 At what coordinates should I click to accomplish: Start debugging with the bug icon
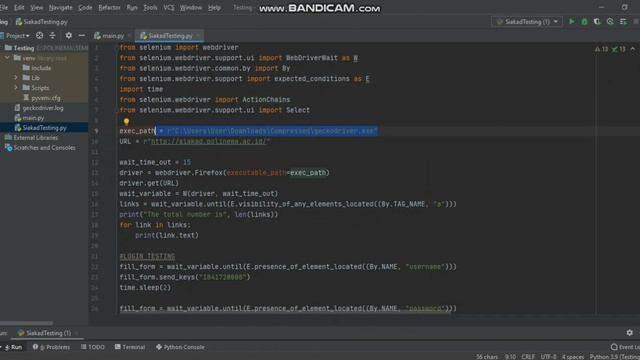tap(584, 22)
